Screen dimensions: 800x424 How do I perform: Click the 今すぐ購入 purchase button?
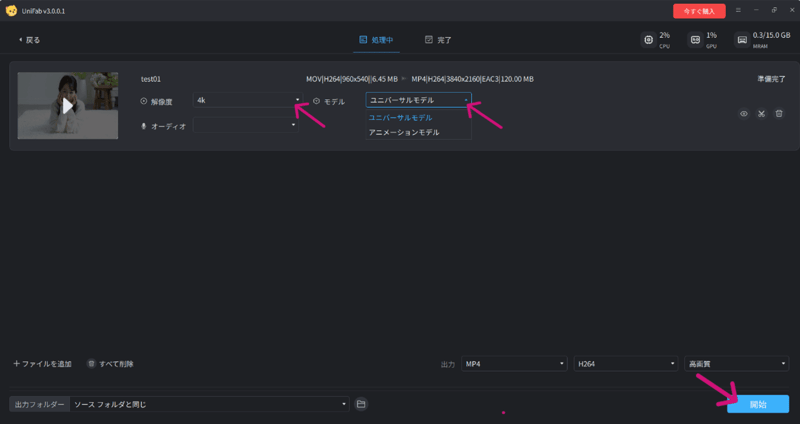tap(699, 11)
